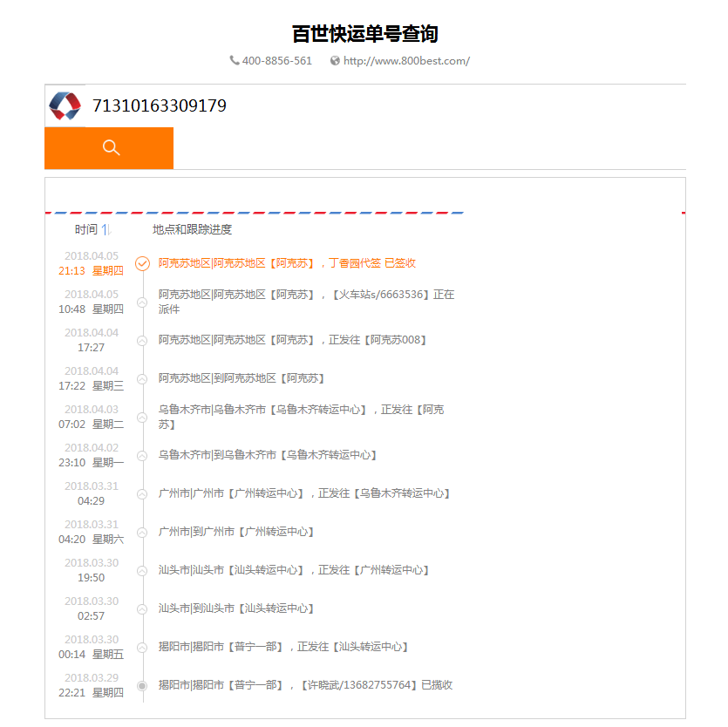Click the timestamp 2018.04.05 21:13 星期四
Screen dimensions: 728x727
click(x=91, y=263)
